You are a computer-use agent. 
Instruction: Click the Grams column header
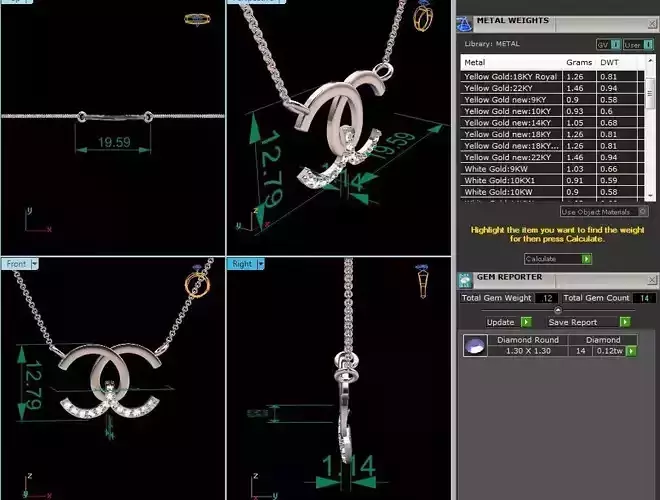579,62
